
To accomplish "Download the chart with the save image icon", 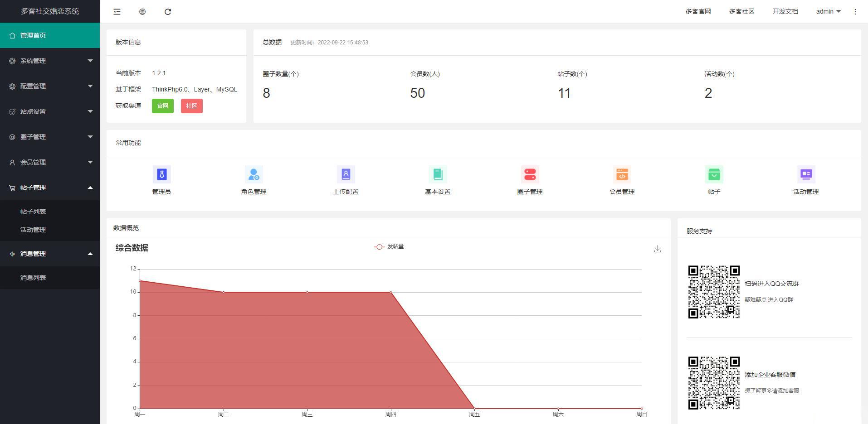I will pos(658,249).
